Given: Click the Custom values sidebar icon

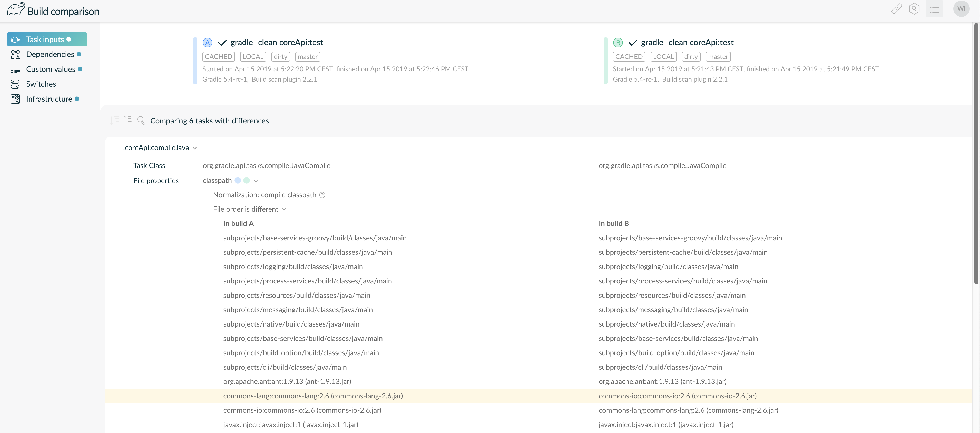Looking at the screenshot, I should point(15,69).
